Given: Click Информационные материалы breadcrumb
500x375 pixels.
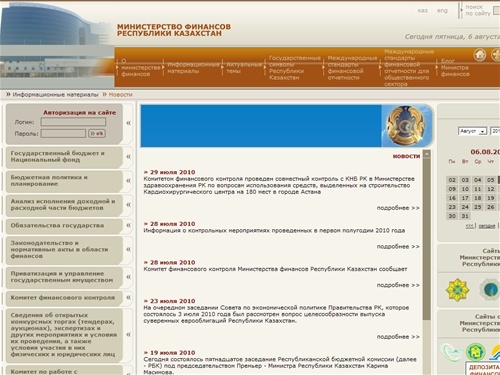Looking at the screenshot, I should [x=55, y=95].
